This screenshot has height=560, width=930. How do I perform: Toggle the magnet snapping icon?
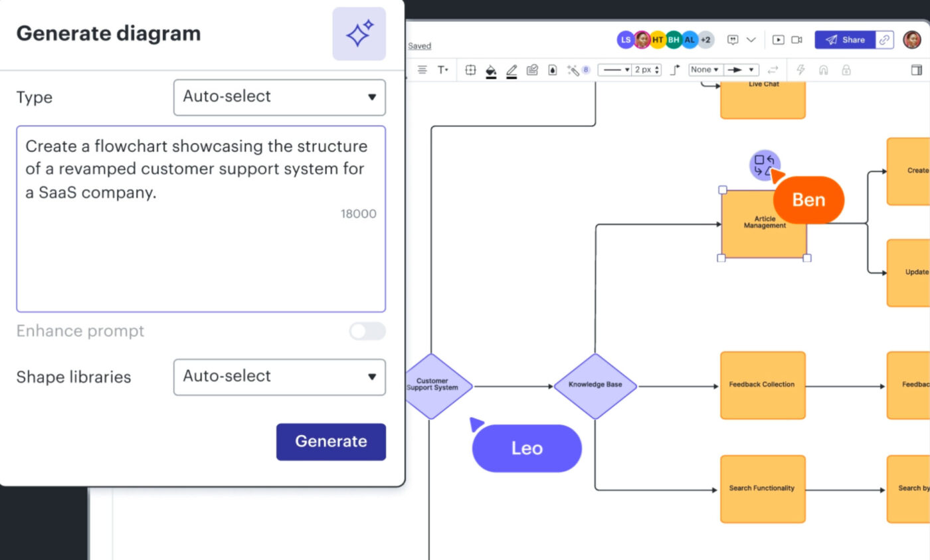823,70
